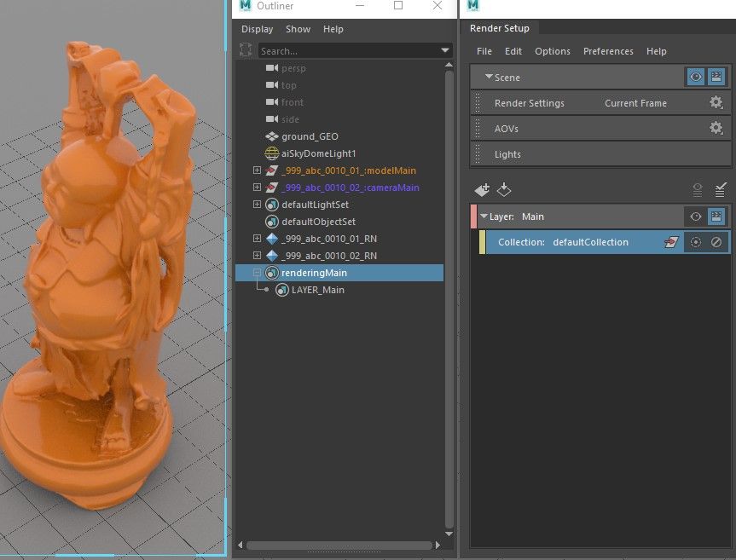Click the Maya logo icon in Render Setup titlebar

472,6
